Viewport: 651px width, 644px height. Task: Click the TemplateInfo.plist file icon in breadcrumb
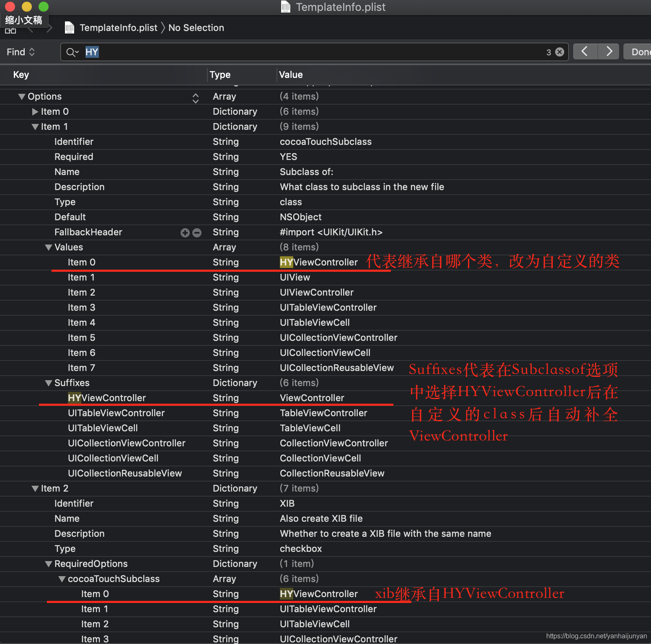tap(70, 28)
